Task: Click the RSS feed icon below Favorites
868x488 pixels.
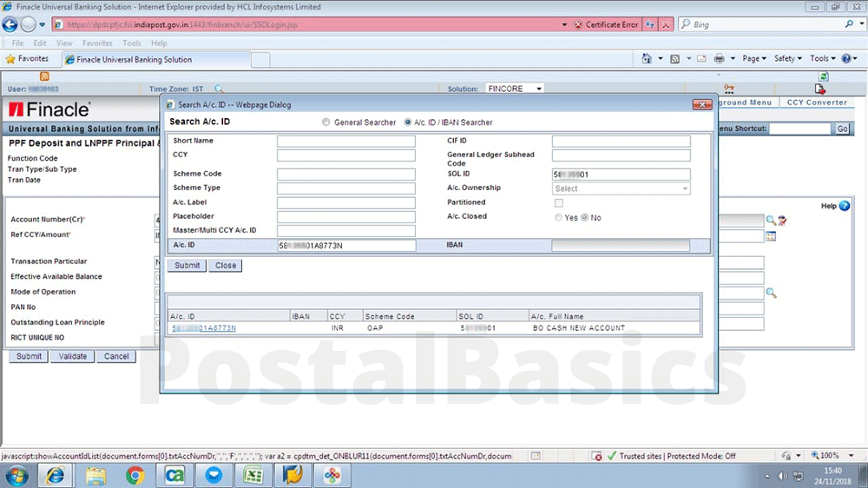Action: point(44,76)
